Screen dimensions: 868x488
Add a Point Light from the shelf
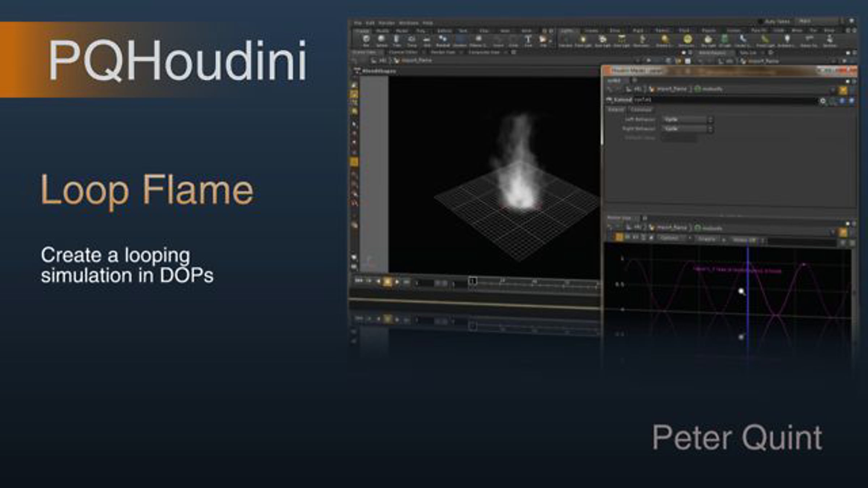pyautogui.click(x=583, y=40)
